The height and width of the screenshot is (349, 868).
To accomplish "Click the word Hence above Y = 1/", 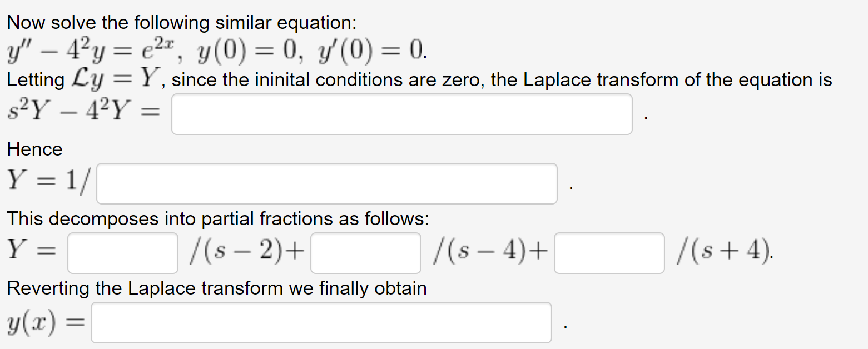I will (33, 149).
